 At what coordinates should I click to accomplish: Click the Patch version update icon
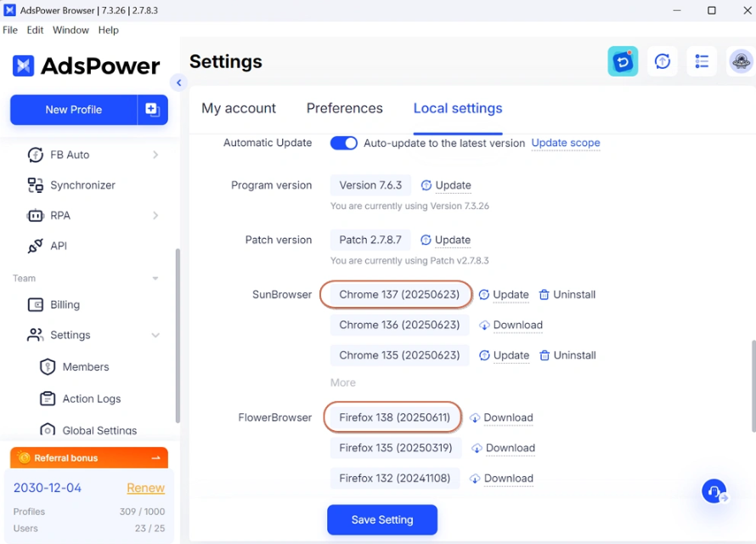click(x=426, y=240)
